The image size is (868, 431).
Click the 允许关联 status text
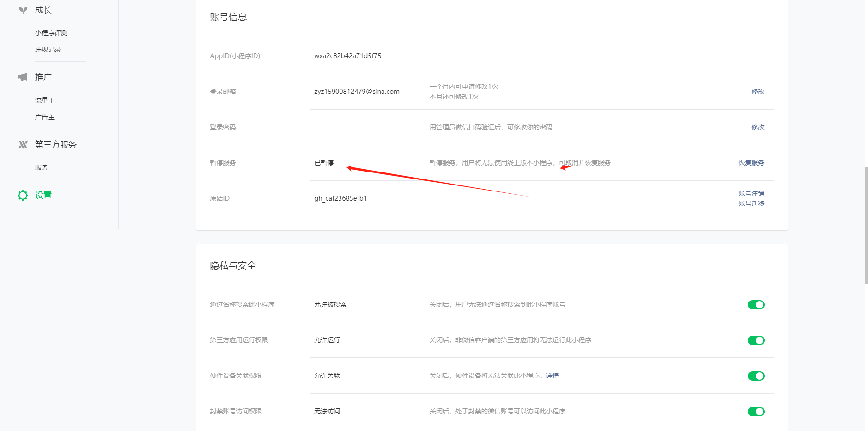click(327, 376)
